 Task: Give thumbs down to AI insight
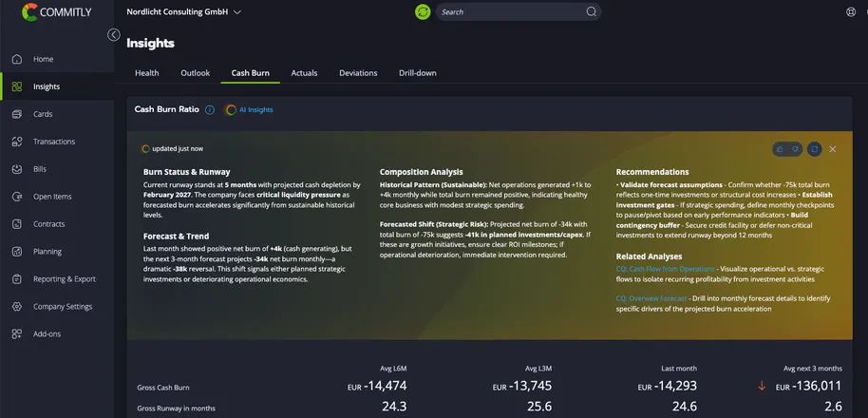click(x=796, y=149)
